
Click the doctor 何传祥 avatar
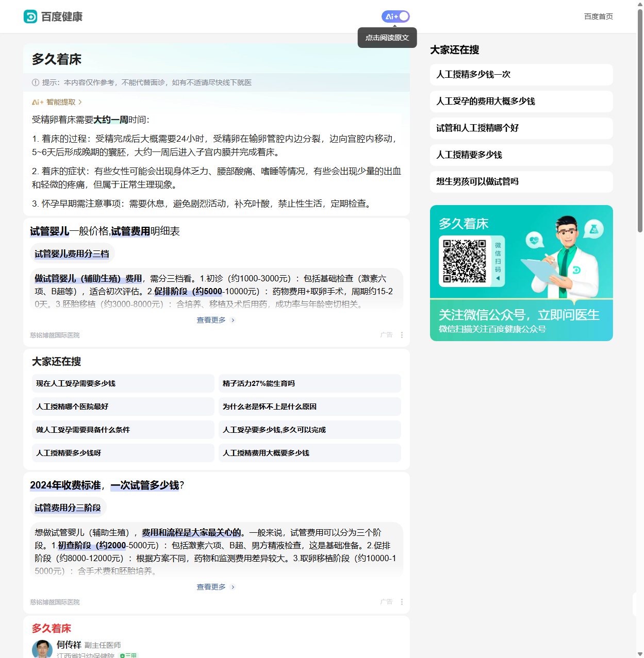42,649
